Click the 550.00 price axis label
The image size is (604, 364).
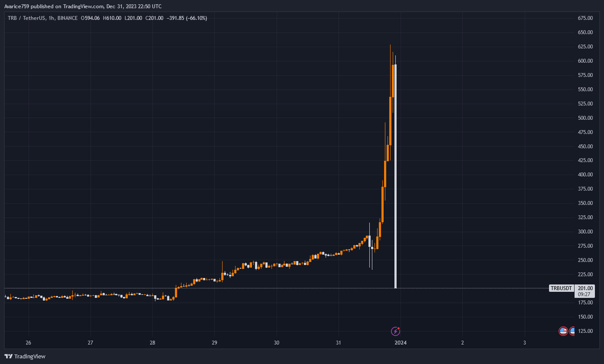point(585,89)
